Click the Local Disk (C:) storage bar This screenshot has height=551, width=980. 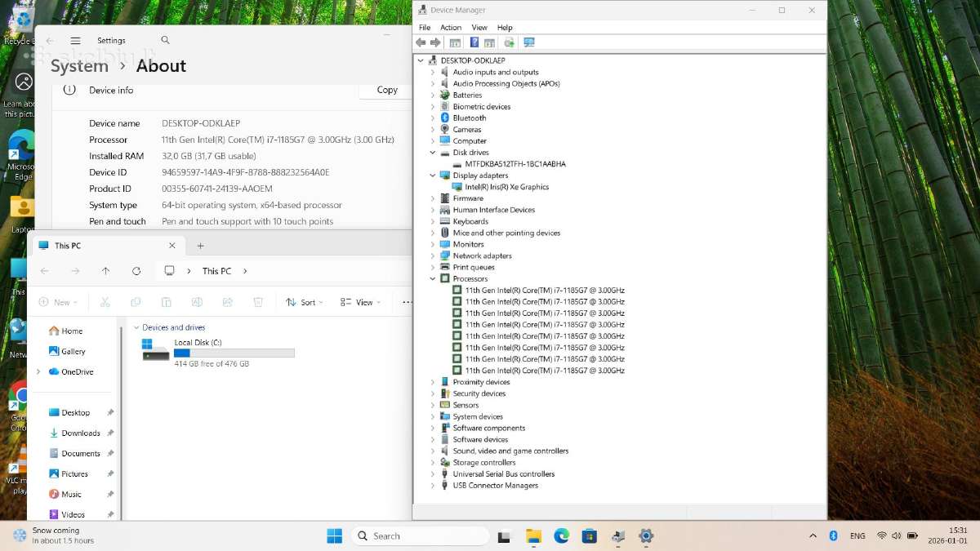234,353
